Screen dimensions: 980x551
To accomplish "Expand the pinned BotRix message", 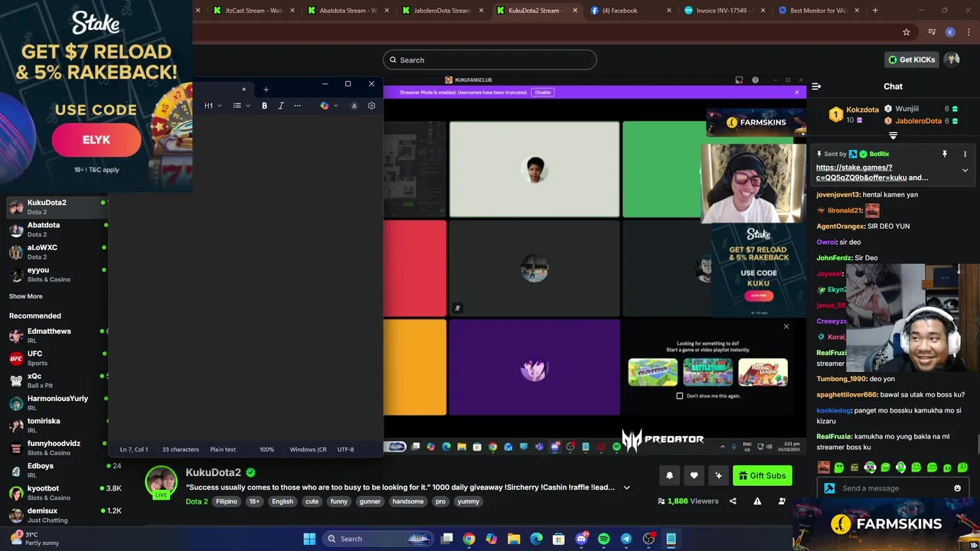I will coord(965,171).
